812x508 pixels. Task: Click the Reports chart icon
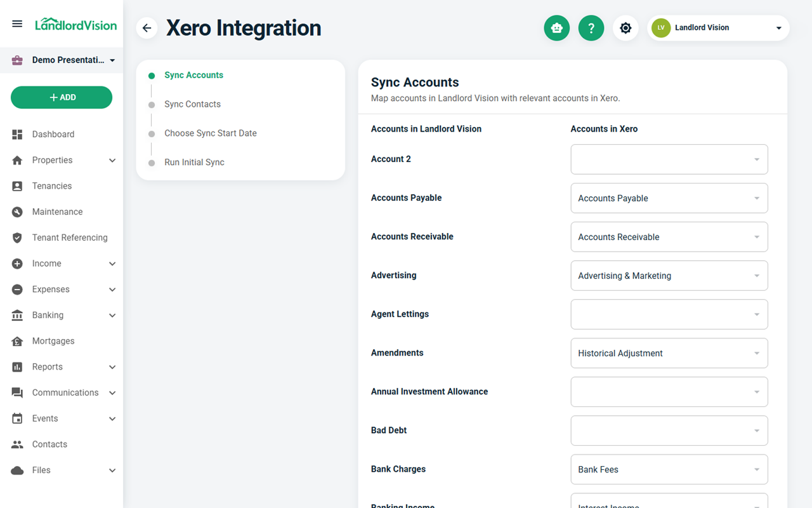[x=17, y=367]
